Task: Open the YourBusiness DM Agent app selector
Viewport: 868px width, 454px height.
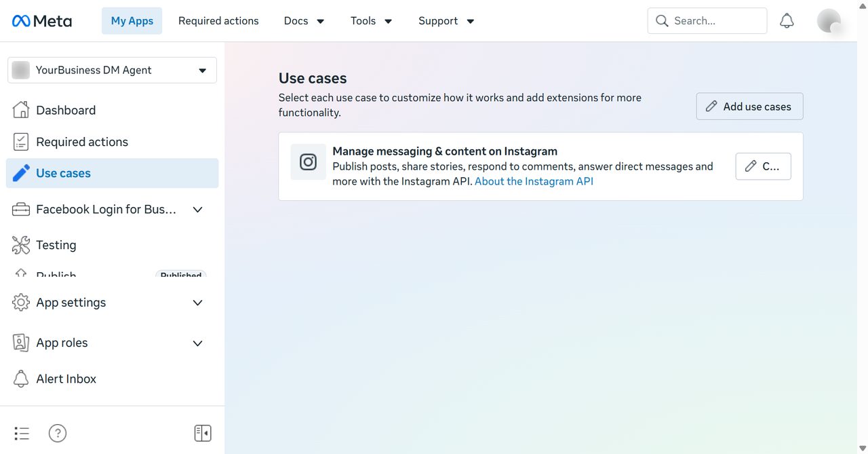Action: pyautogui.click(x=112, y=70)
